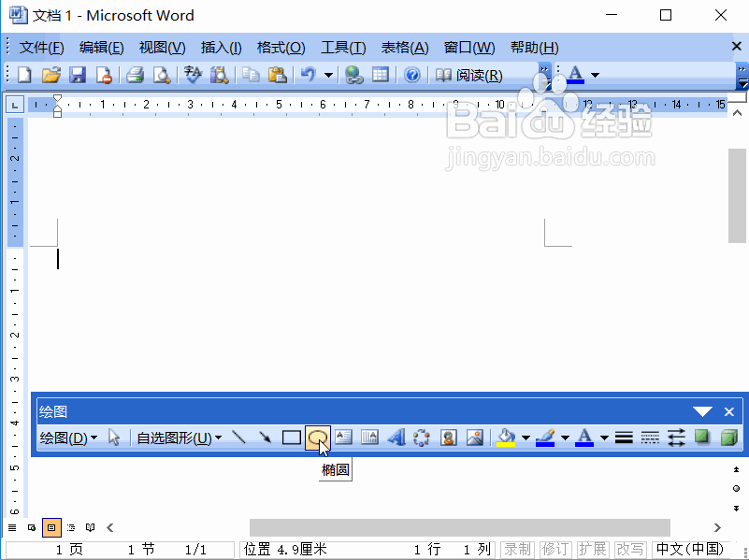Toggle macro recording 录制 in status bar

pyautogui.click(x=518, y=550)
